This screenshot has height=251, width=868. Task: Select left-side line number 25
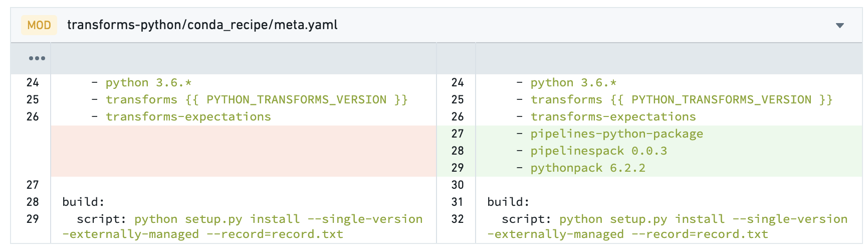(33, 99)
